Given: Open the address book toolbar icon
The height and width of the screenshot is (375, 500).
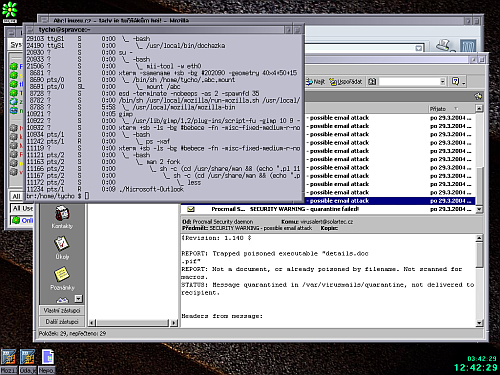Looking at the screenshot, I should click(372, 82).
